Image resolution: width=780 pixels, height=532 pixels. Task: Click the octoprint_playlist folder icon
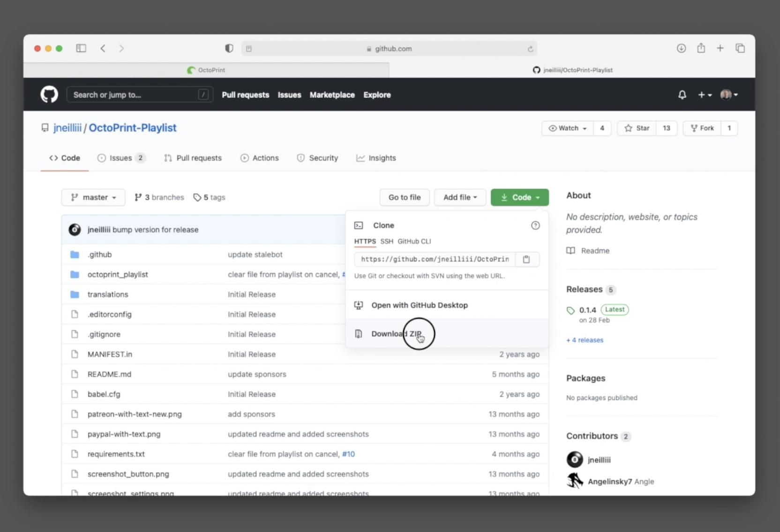click(x=75, y=274)
